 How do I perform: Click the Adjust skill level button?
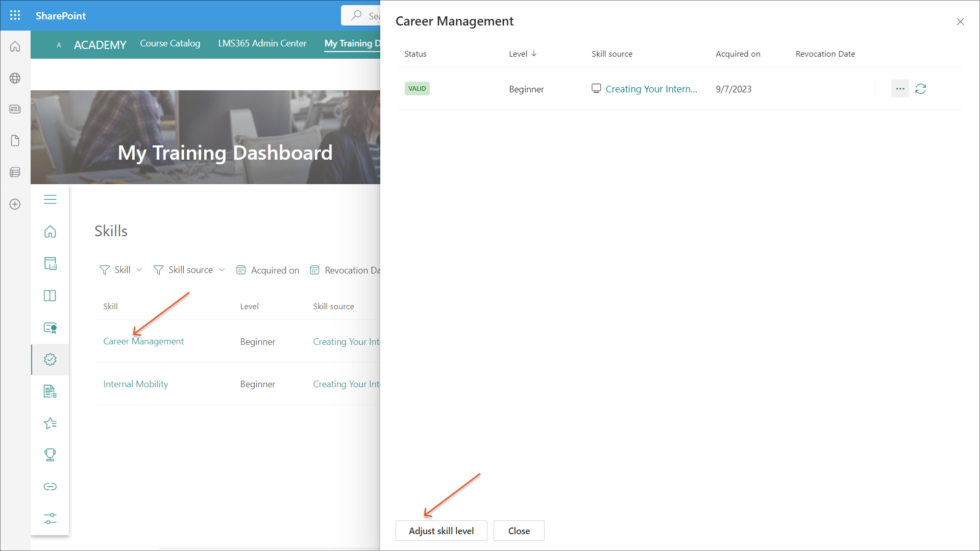pos(441,531)
